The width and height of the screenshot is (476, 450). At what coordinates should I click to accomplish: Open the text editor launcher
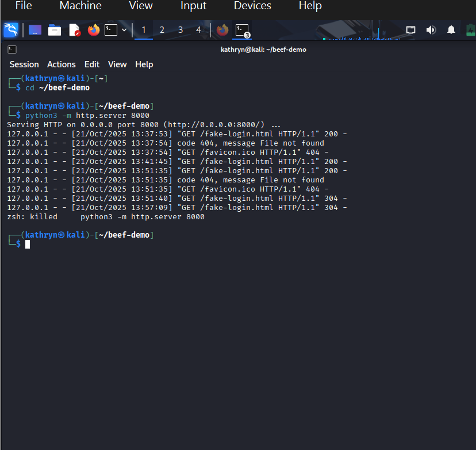pos(74,30)
